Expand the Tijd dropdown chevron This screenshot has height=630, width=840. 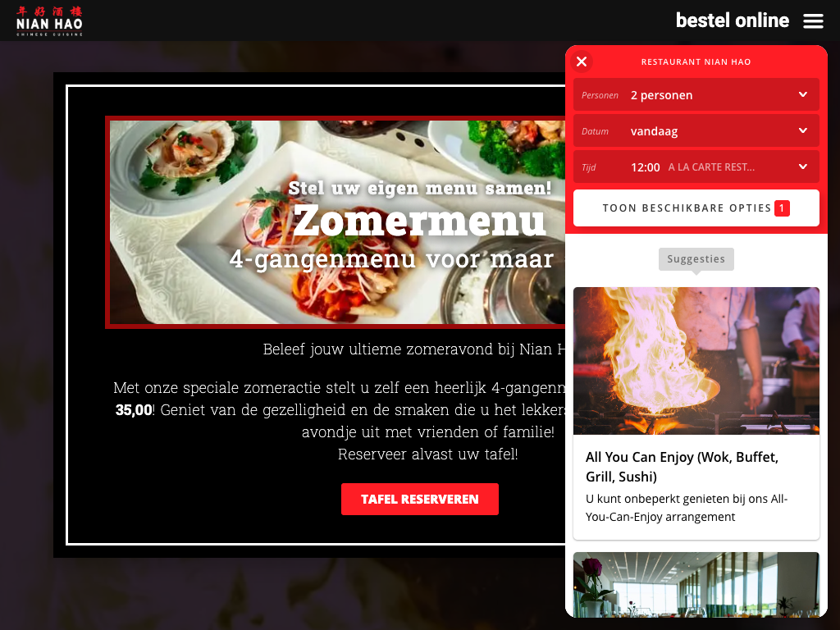(803, 167)
